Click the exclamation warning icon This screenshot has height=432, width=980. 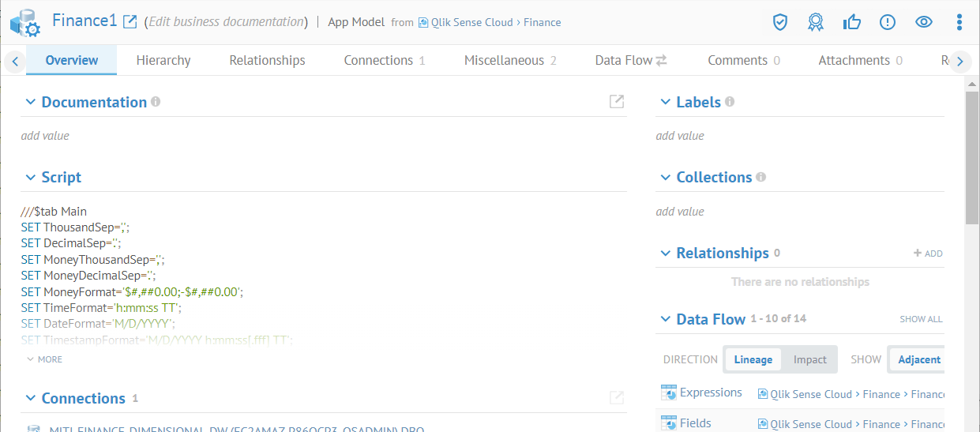pyautogui.click(x=888, y=22)
